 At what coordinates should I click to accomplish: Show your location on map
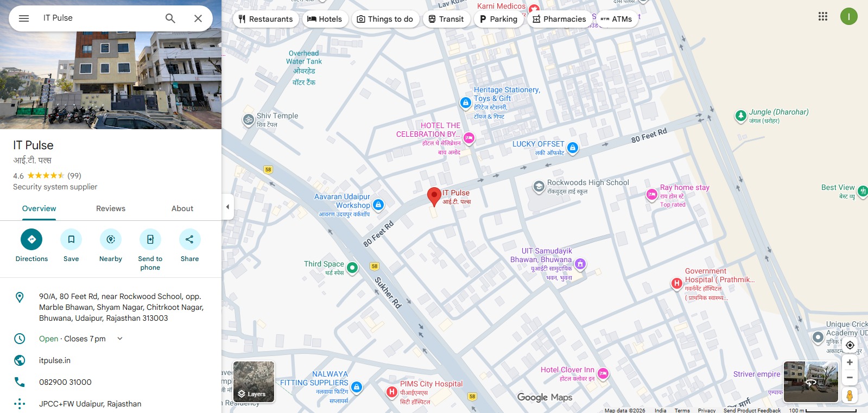[850, 345]
